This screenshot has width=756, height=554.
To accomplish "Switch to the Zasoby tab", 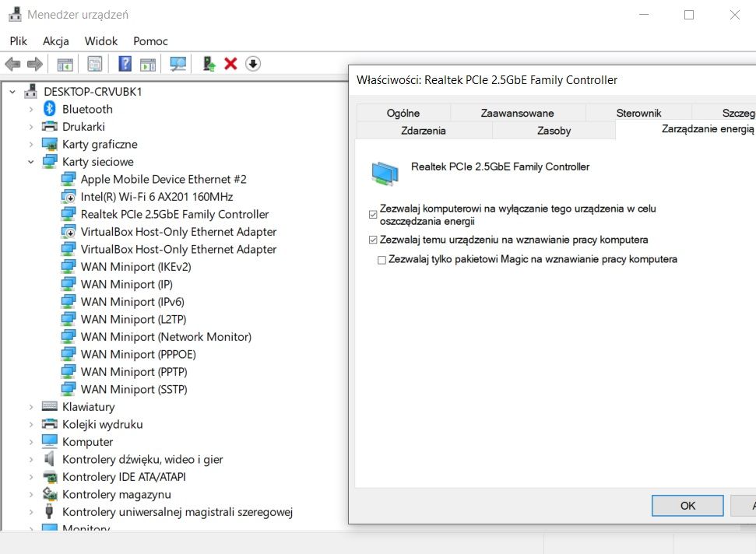I will (554, 131).
